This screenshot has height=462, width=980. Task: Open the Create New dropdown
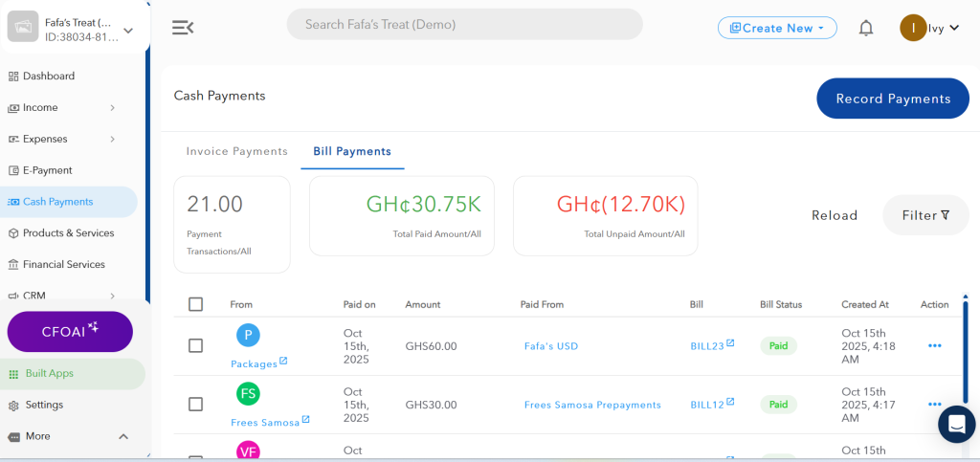click(777, 28)
